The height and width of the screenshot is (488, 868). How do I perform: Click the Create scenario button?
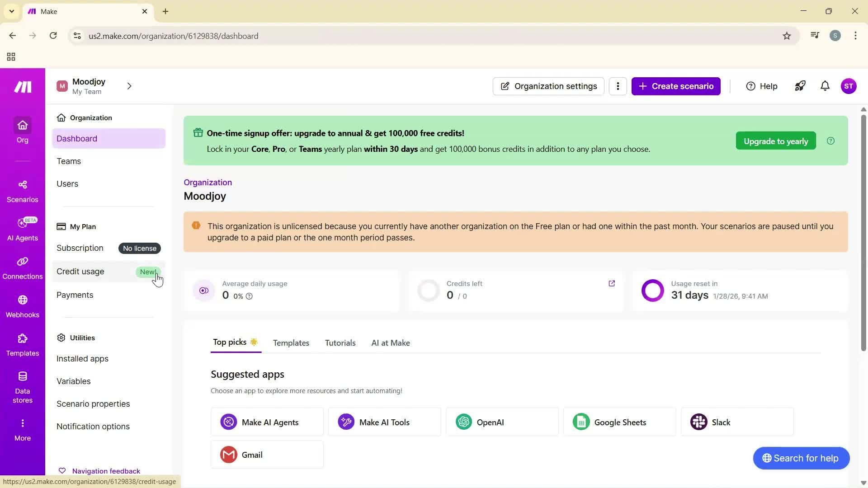click(x=675, y=86)
